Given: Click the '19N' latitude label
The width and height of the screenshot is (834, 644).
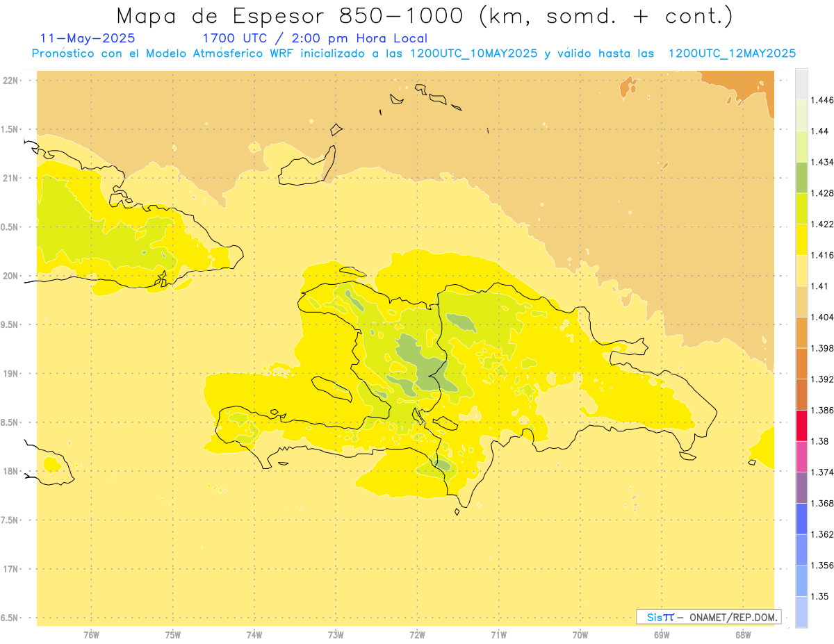Looking at the screenshot, I should coord(11,374).
